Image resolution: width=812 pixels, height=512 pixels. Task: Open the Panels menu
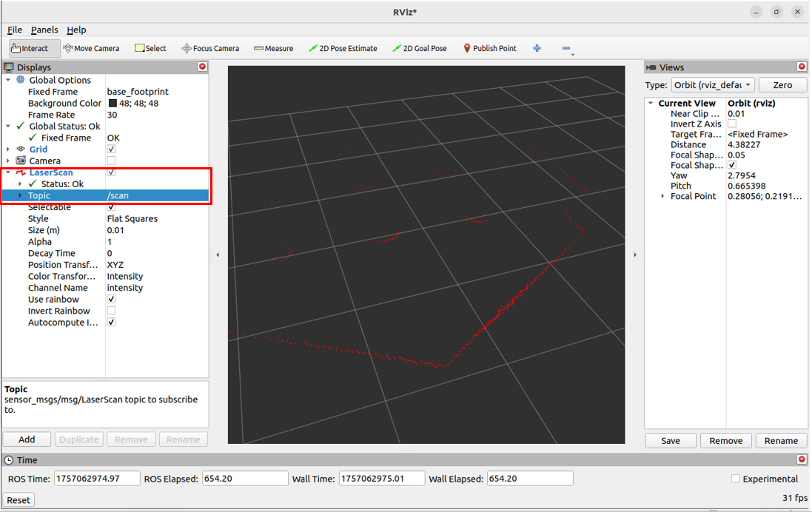(44, 30)
